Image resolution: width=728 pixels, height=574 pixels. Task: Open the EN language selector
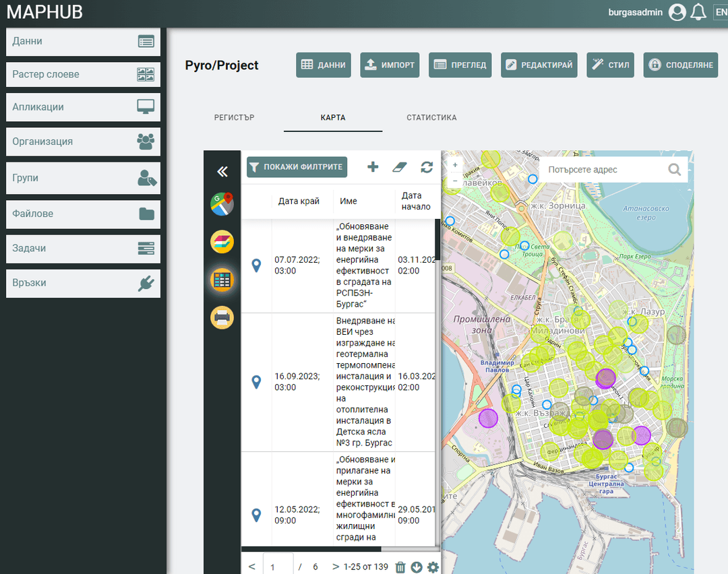(721, 12)
